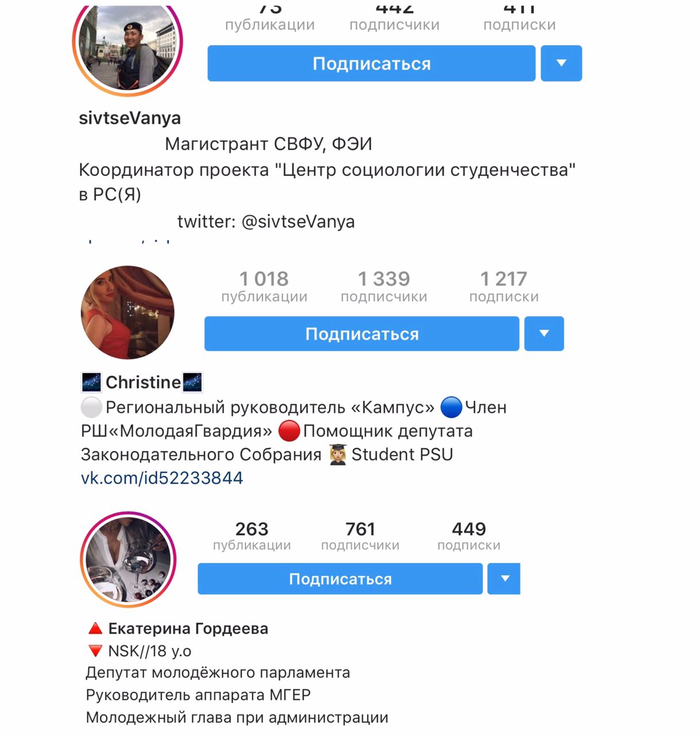Open the vk.com/id52233844 link
Image resolution: width=700 pixels, height=736 pixels.
[162, 478]
